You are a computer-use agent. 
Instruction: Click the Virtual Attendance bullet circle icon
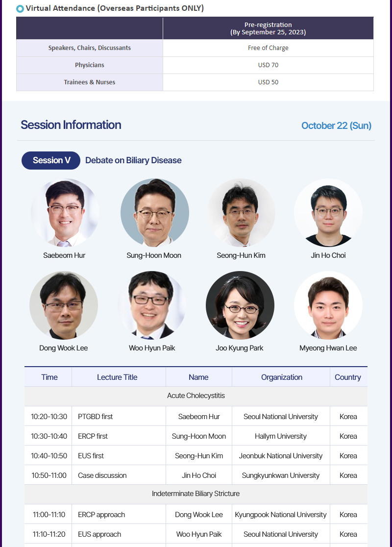(20, 9)
